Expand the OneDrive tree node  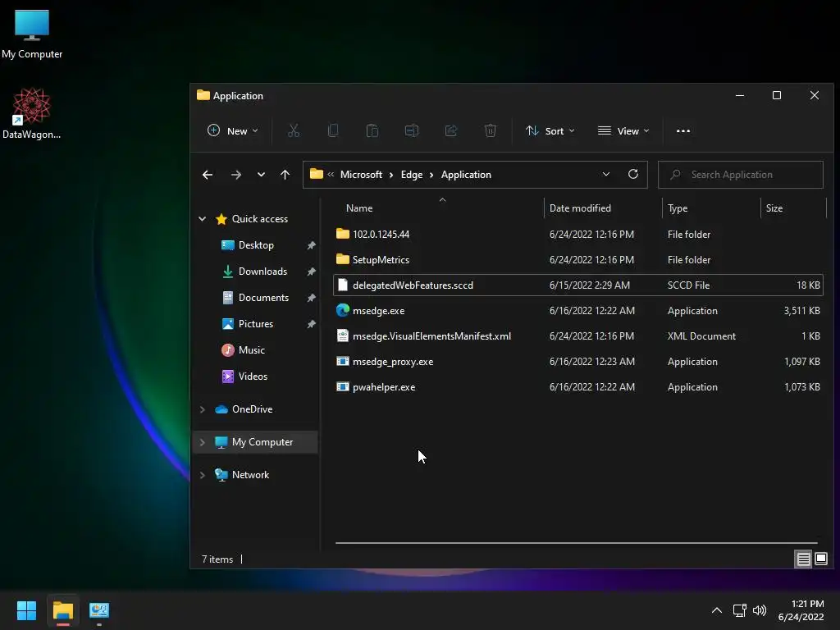click(x=203, y=409)
